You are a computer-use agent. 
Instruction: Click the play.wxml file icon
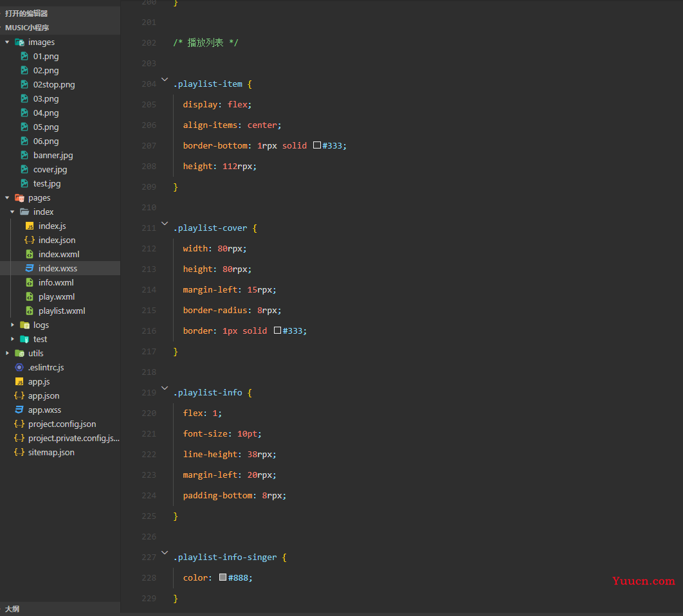coord(30,296)
